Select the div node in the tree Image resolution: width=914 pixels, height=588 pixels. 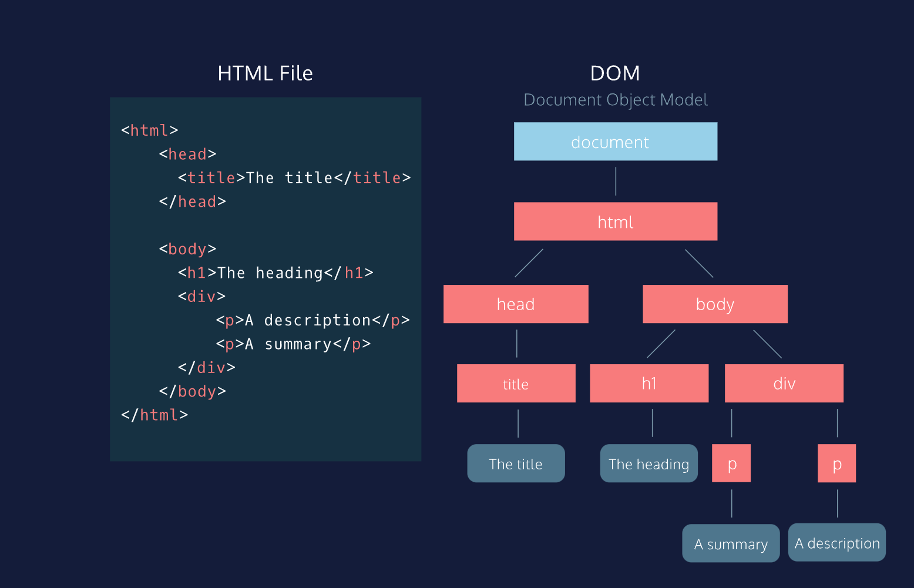pos(784,384)
